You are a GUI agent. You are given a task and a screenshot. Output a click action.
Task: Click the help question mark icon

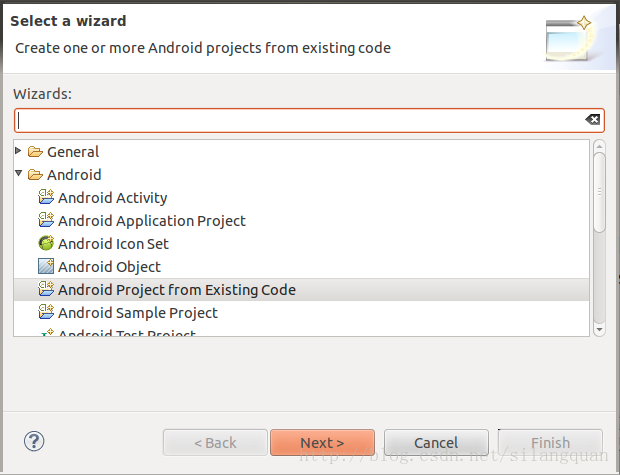pos(34,441)
